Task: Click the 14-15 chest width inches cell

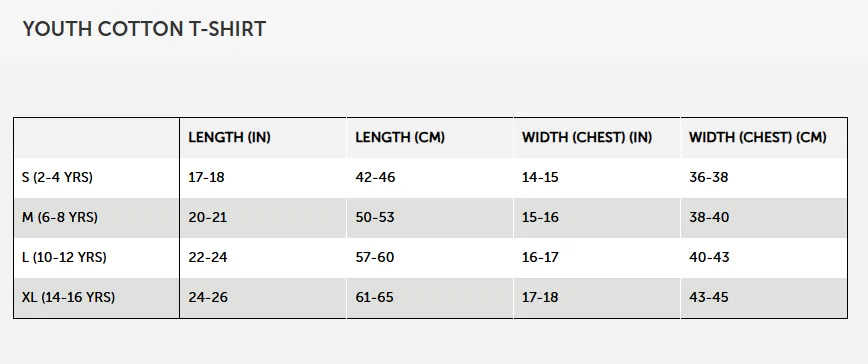Action: pos(540,178)
